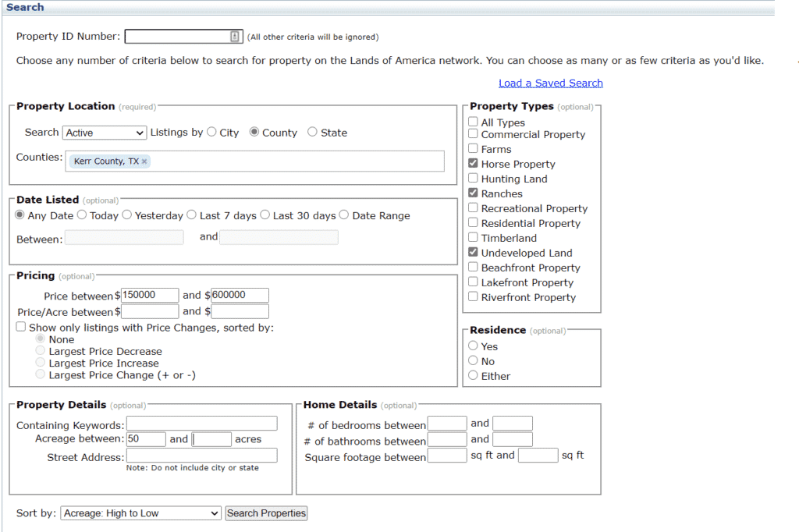Check the All Types checkbox
Viewport: 799px width, 532px height.
[x=473, y=122]
